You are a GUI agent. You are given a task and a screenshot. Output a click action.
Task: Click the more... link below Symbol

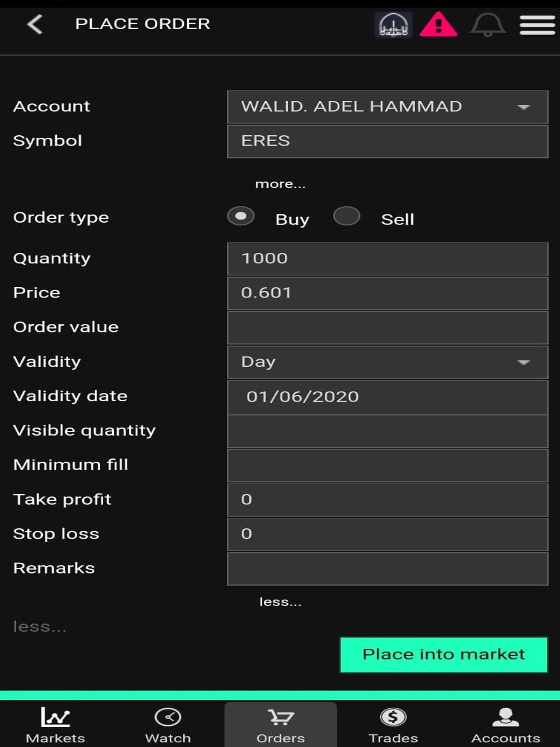point(280,184)
